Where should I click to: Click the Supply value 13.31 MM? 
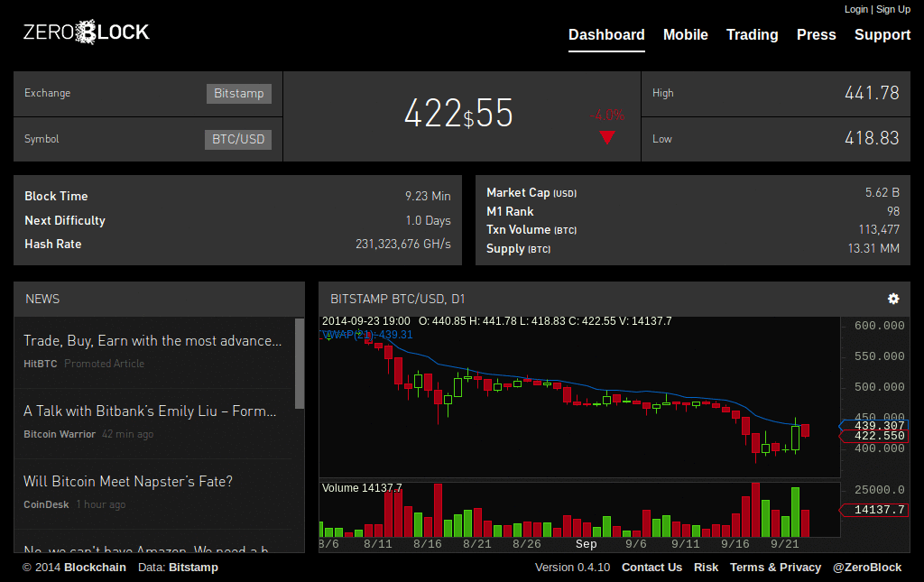873,248
